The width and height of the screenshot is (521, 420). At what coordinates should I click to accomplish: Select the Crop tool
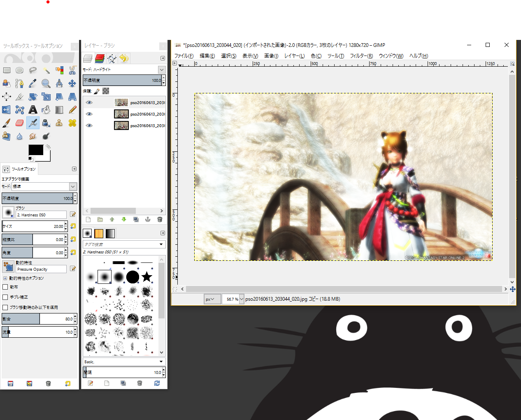(20, 97)
